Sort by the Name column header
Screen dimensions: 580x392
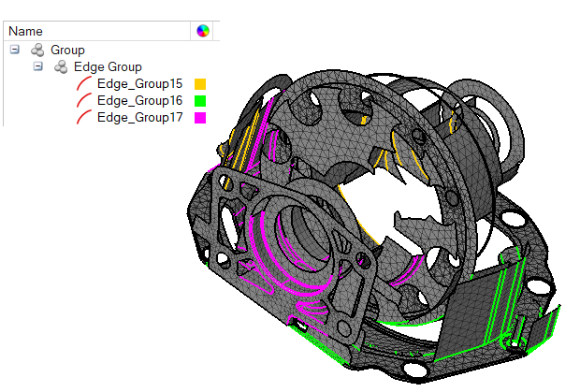pyautogui.click(x=94, y=31)
